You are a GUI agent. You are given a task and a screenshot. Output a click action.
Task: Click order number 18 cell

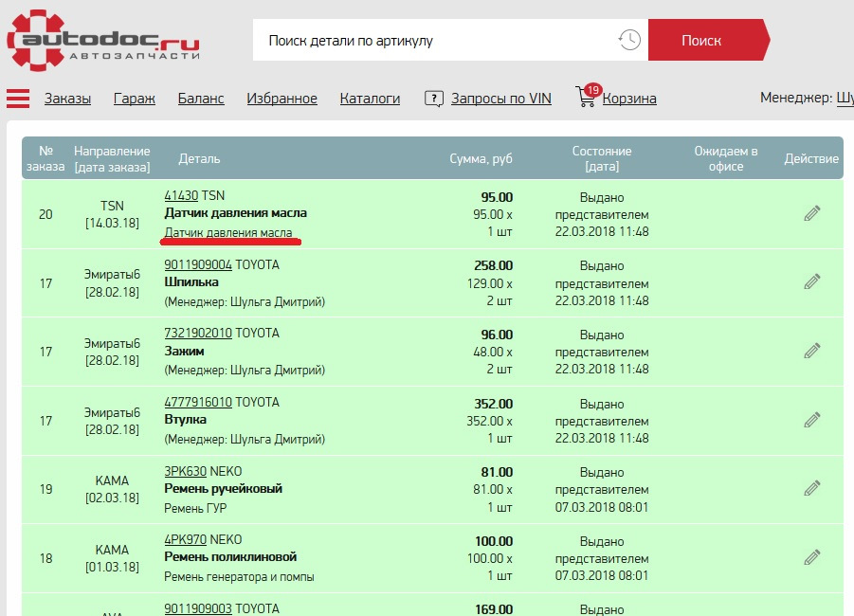(x=45, y=558)
